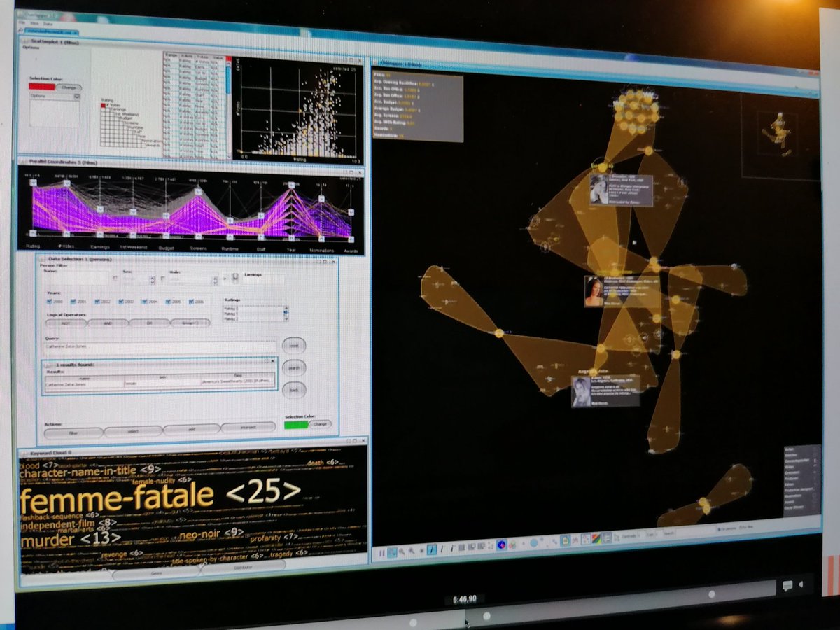Select the rectangle selection tool icon
Screen dimensions: 840x630
click(x=392, y=552)
